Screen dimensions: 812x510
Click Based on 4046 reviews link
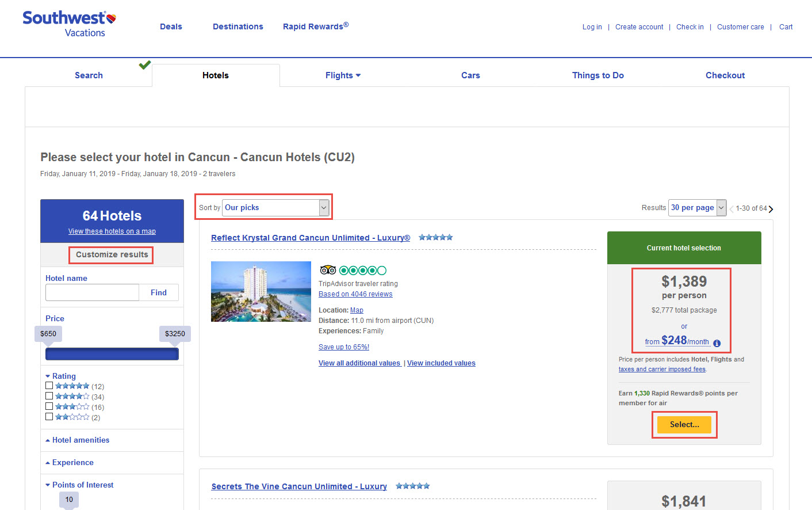tap(355, 294)
